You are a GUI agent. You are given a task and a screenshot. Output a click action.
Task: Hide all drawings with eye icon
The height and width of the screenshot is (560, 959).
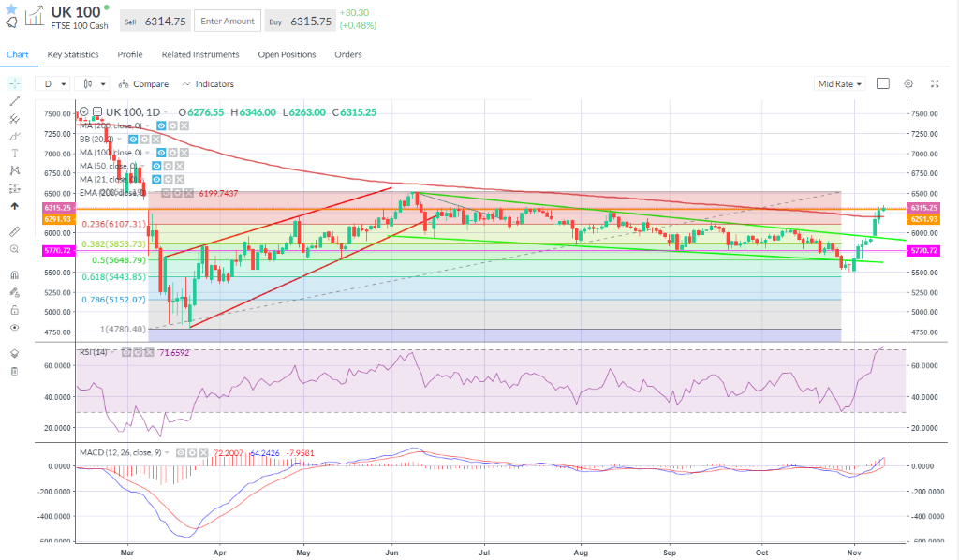tap(15, 328)
